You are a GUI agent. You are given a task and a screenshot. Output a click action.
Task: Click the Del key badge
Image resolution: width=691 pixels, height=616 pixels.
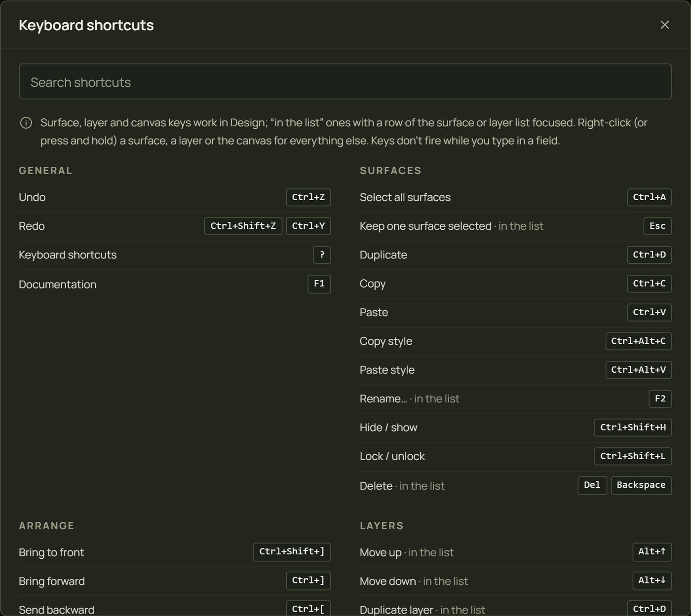point(592,485)
